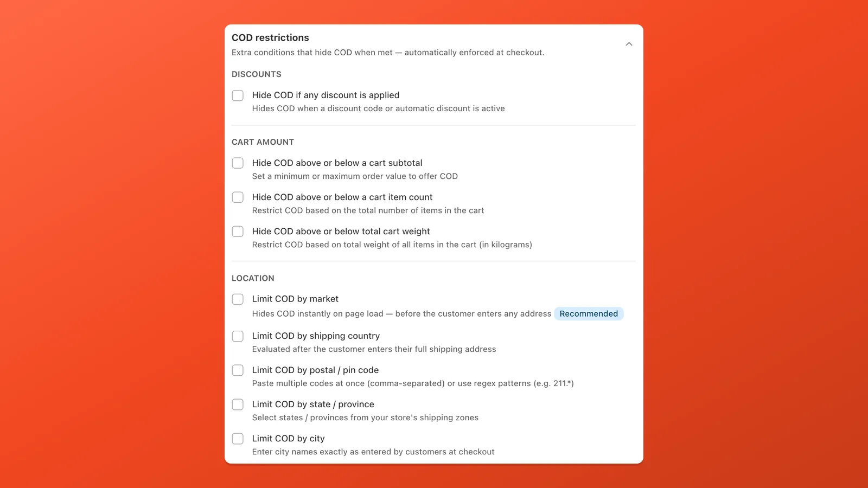The height and width of the screenshot is (488, 868).
Task: Click the postal code regex example description
Action: pos(412,383)
